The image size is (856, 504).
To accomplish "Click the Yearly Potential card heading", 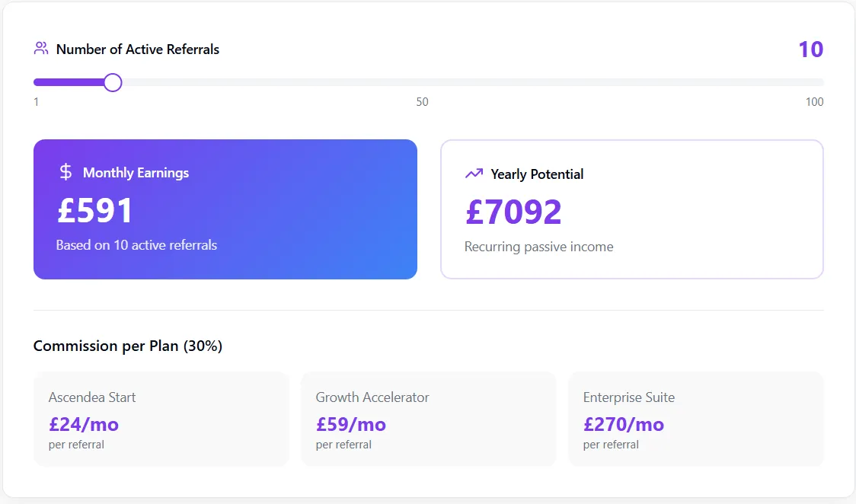I will point(537,174).
